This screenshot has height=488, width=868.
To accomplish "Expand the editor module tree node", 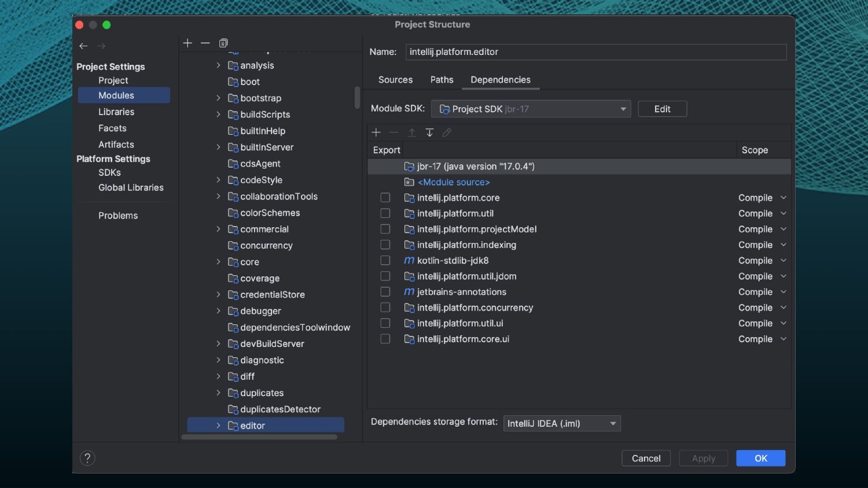I will pyautogui.click(x=218, y=426).
